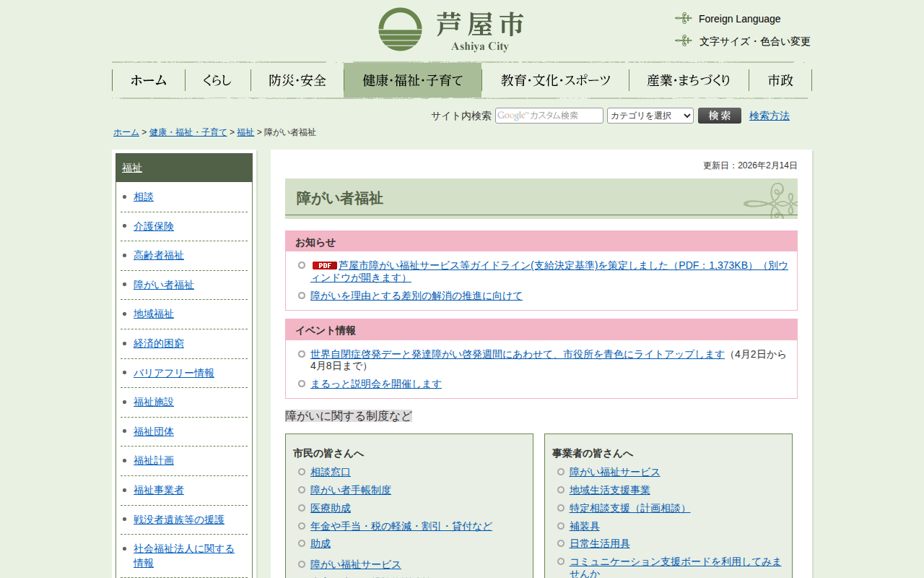Open the ホーム navigation tab

pos(149,80)
